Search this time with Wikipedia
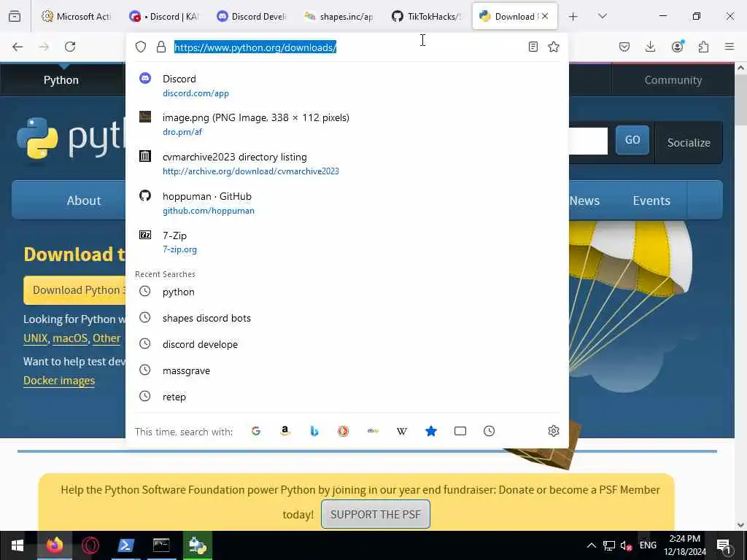 pos(402,431)
